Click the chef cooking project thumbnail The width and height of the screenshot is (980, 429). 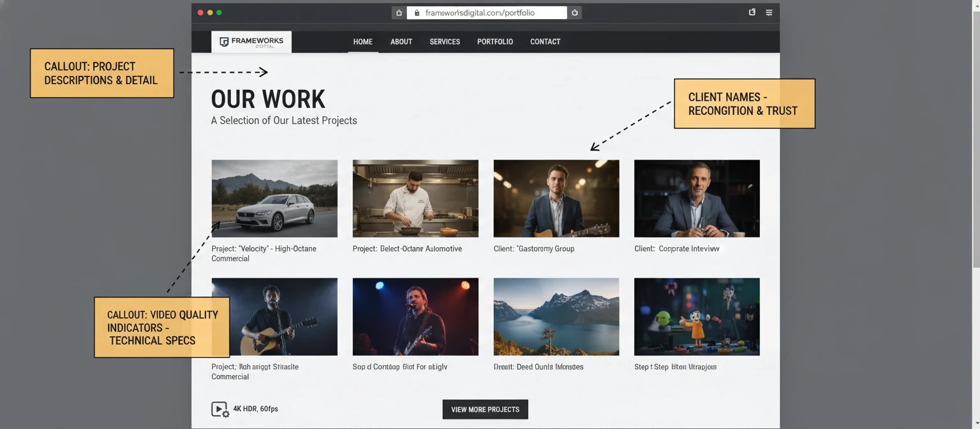click(415, 198)
